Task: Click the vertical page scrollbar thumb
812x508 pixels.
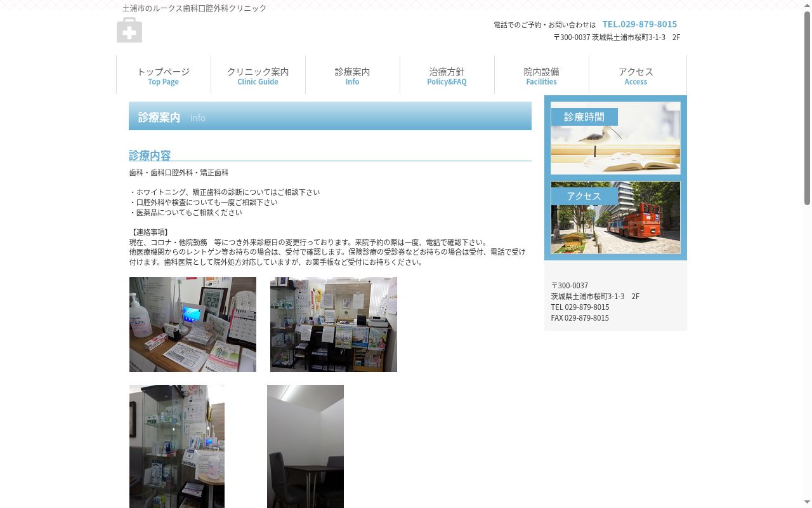Action: (x=807, y=108)
